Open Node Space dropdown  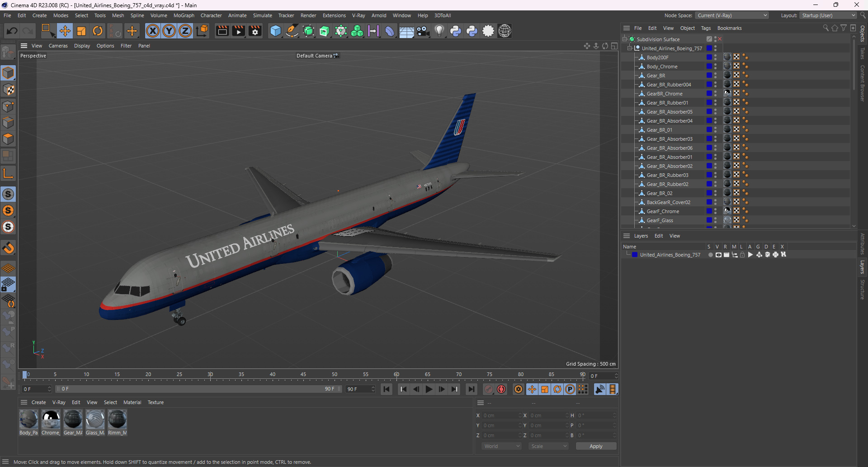point(732,15)
